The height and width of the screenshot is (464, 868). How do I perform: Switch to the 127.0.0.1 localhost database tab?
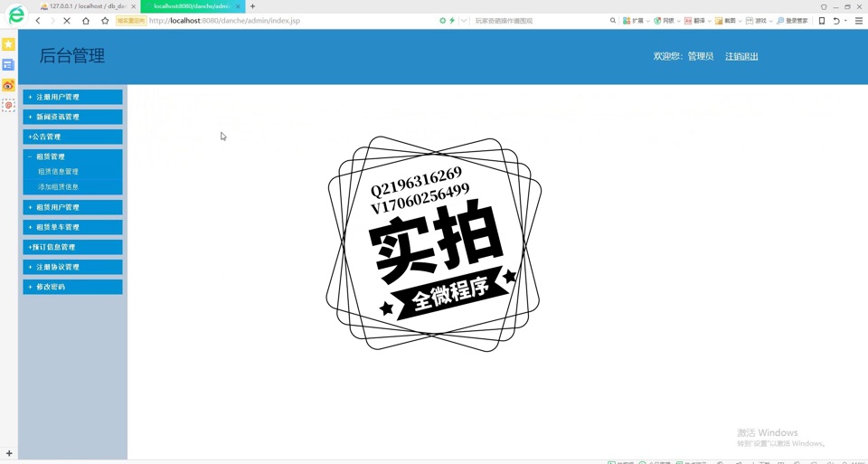[86, 6]
